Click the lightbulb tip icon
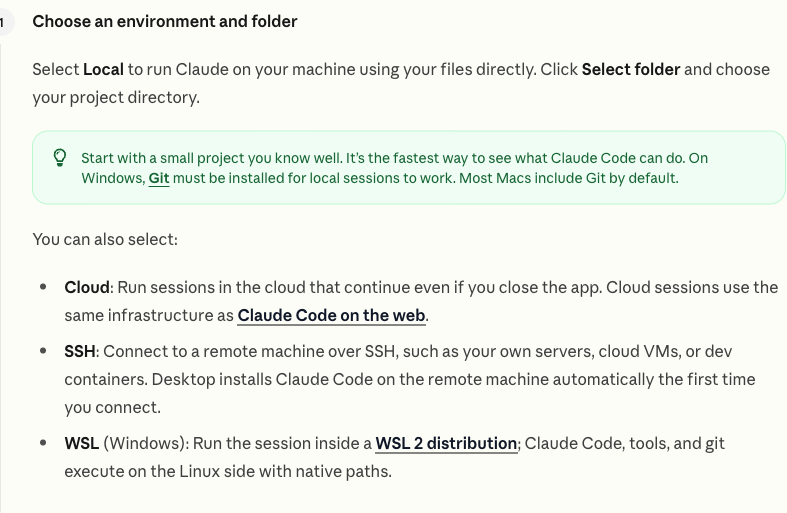The height and width of the screenshot is (513, 787). point(60,158)
